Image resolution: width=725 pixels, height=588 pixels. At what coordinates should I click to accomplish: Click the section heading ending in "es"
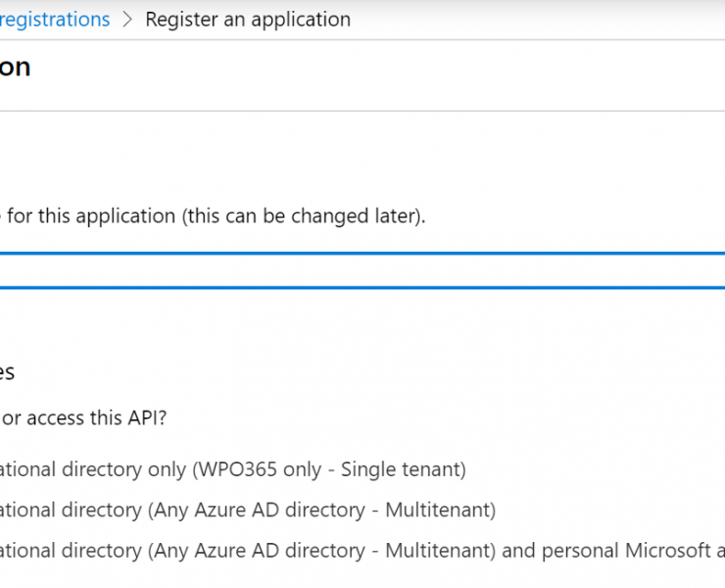coord(7,372)
